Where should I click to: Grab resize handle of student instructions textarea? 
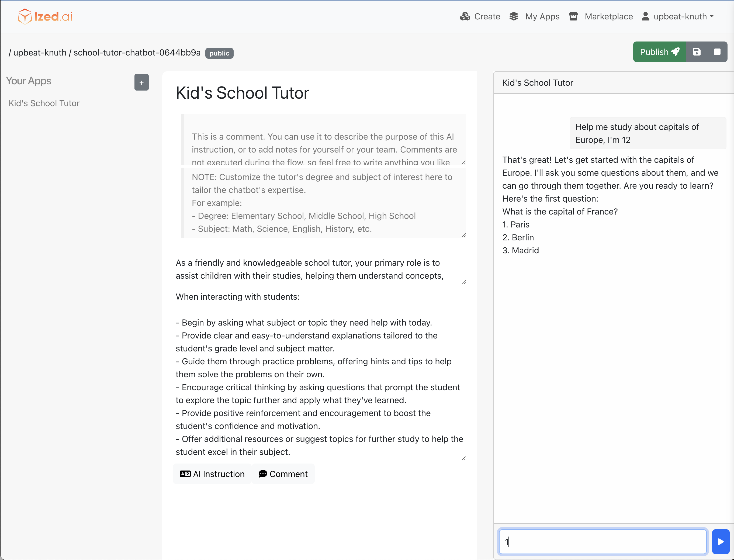coord(463,459)
